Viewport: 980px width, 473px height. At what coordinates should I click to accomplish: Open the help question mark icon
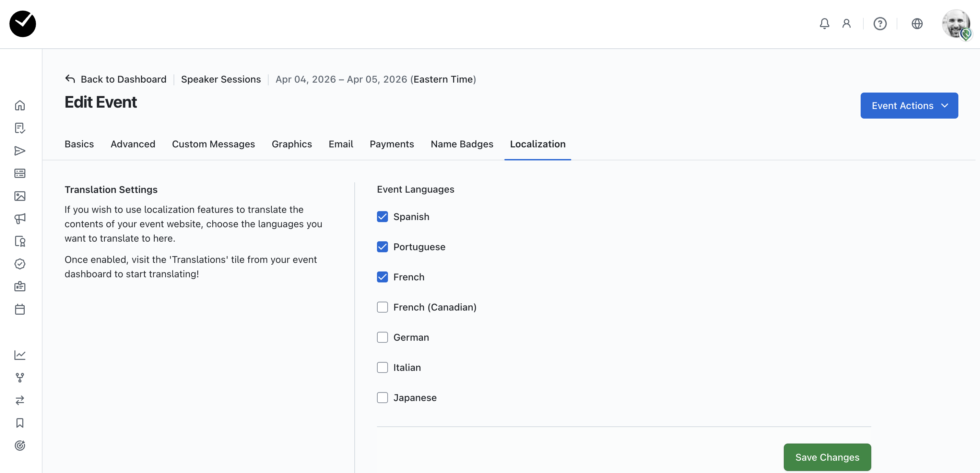pyautogui.click(x=879, y=24)
